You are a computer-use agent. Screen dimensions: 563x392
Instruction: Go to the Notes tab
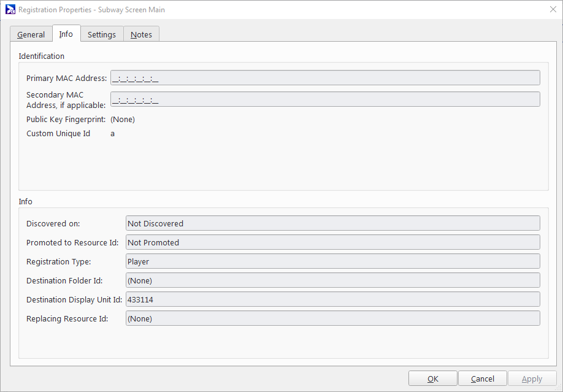141,35
